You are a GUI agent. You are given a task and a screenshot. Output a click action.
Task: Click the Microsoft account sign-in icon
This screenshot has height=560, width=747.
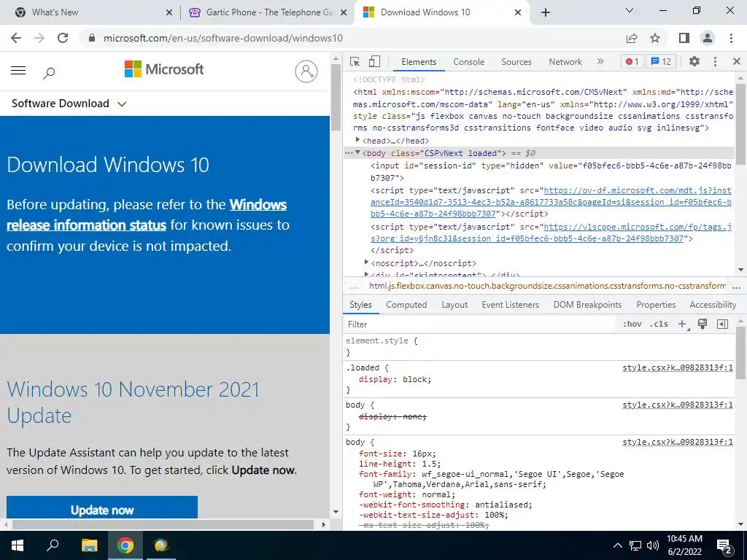(306, 71)
